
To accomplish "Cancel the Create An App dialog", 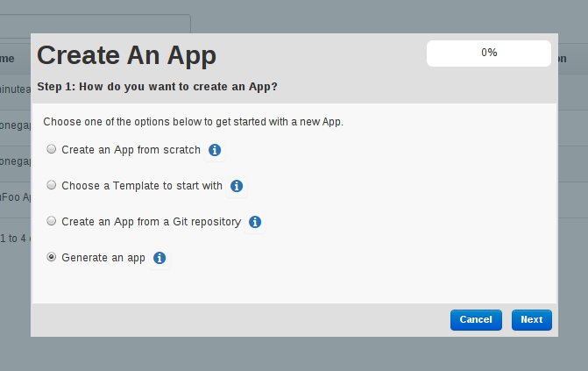I will click(476, 320).
